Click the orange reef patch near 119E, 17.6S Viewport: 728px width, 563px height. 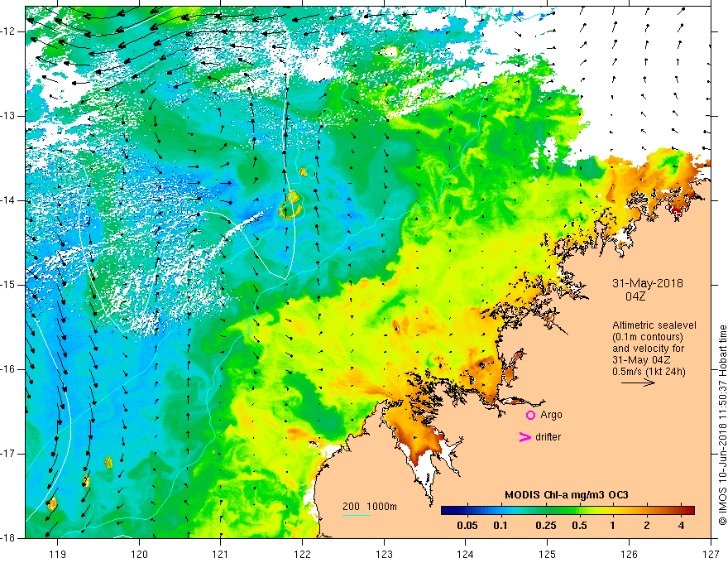point(52,503)
